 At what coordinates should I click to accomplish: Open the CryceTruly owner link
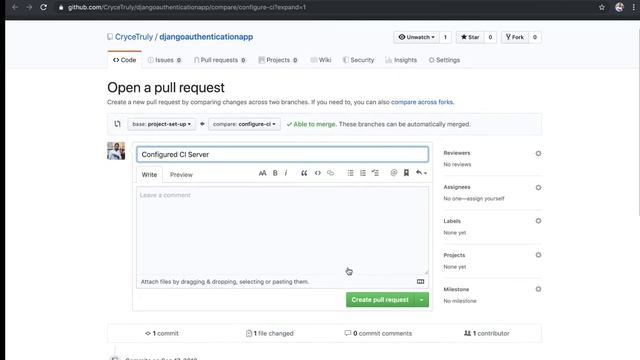pyautogui.click(x=133, y=37)
